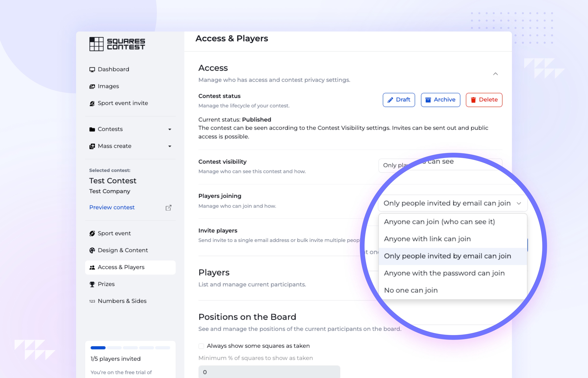Click the 'Test Contest' selected contest name

point(113,181)
